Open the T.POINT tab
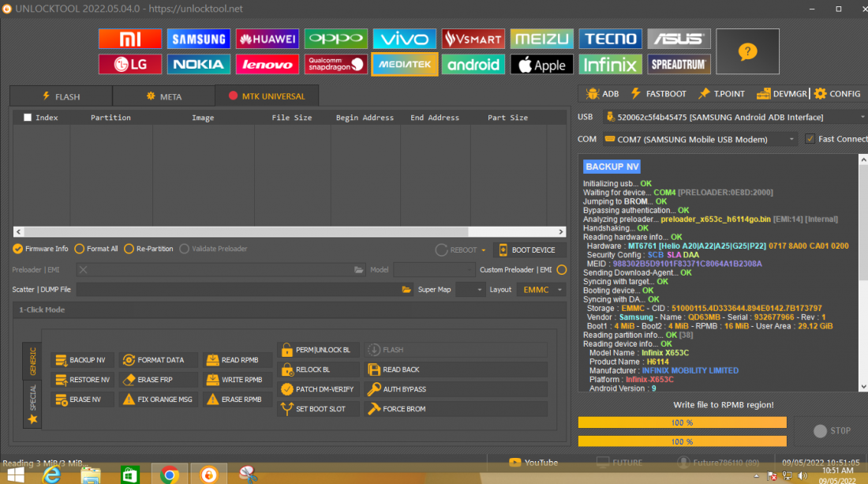The width and height of the screenshot is (868, 484). (x=721, y=94)
